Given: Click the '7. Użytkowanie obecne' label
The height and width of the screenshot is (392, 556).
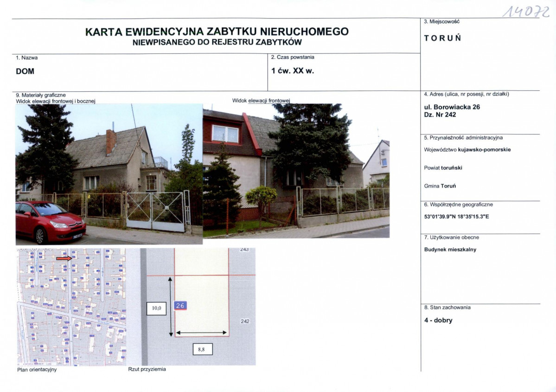Looking at the screenshot, I should tap(451, 238).
